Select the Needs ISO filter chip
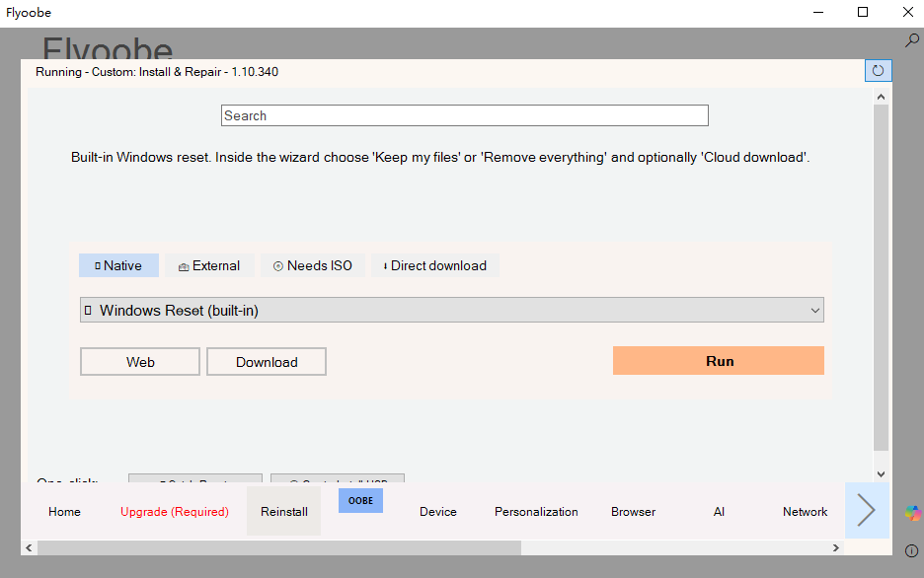This screenshot has height=578, width=924. click(312, 265)
